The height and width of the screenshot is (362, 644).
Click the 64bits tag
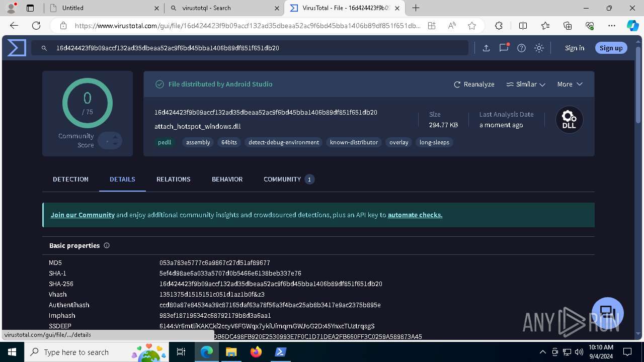(229, 142)
